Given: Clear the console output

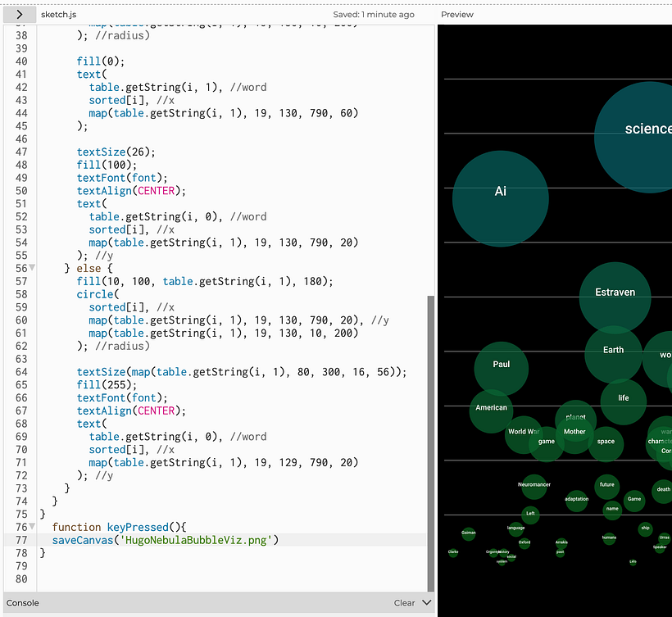Looking at the screenshot, I should tap(404, 603).
